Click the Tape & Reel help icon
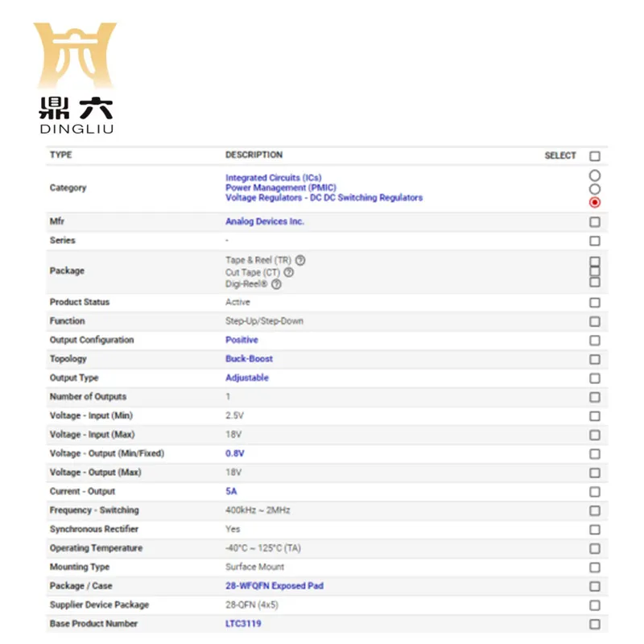The width and height of the screenshot is (644, 644). tap(300, 260)
